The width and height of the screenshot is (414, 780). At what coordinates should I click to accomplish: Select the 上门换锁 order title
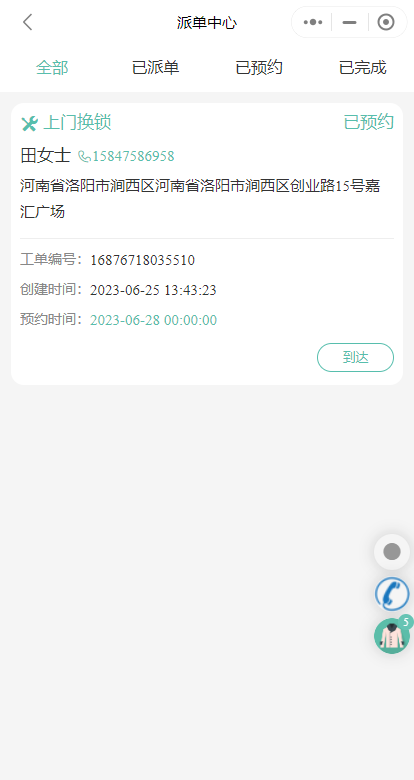tap(77, 122)
